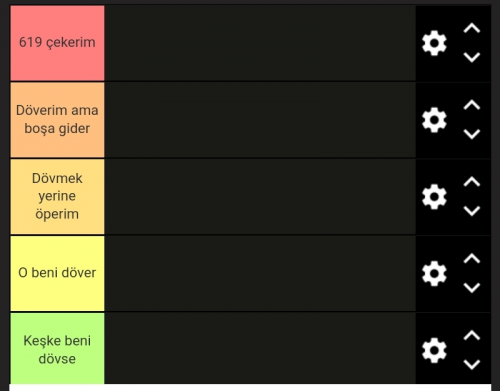The height and width of the screenshot is (391, 500).
Task: Open settings gear for 'O beni döver' row
Action: point(434,273)
